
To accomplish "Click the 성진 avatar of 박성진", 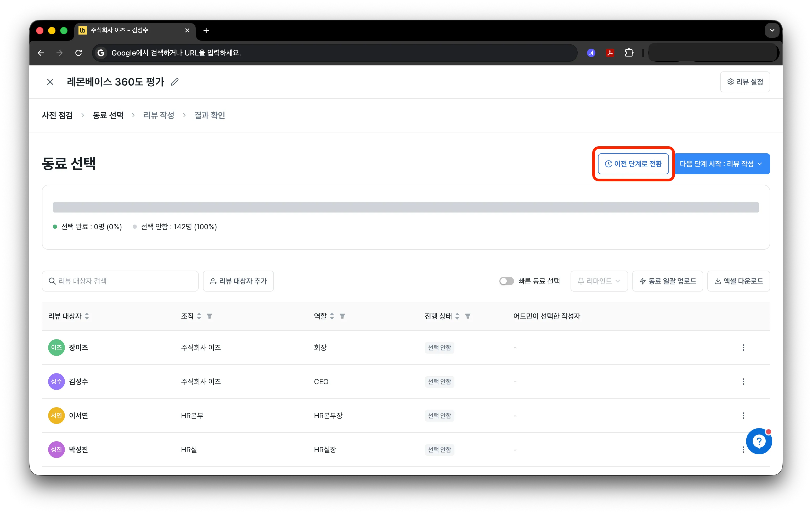I will [56, 450].
